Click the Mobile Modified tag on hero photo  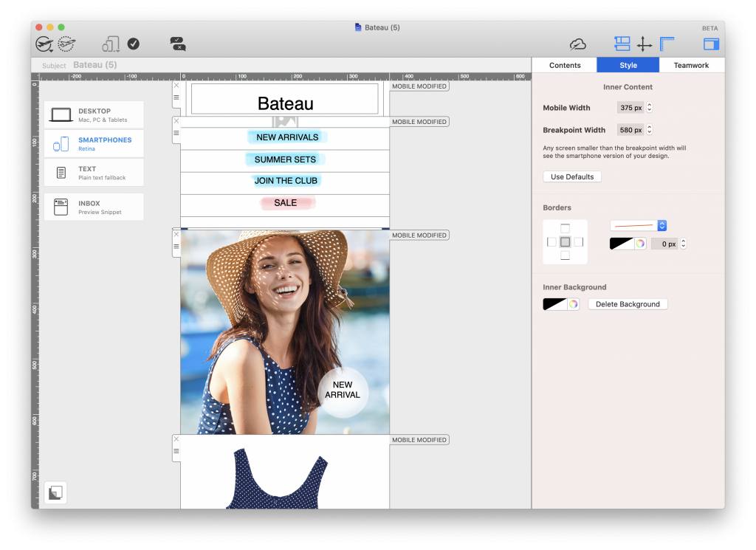pyautogui.click(x=419, y=236)
